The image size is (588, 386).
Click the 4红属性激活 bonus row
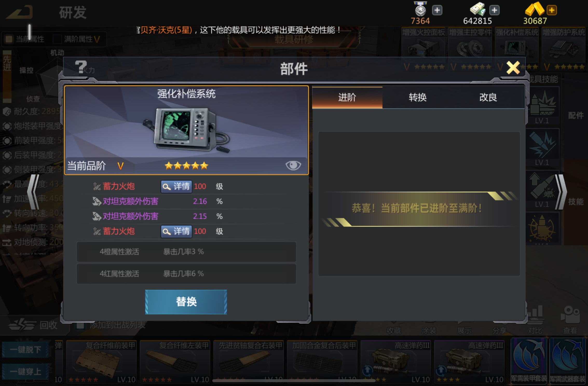(x=186, y=274)
